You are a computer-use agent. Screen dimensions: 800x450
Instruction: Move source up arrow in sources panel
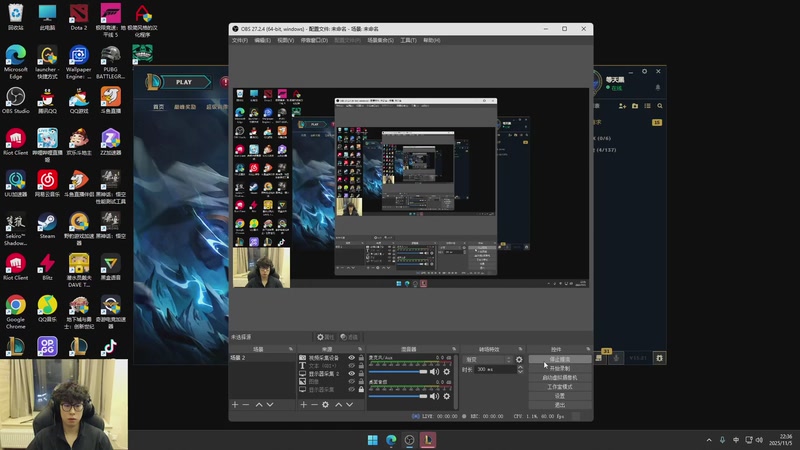tap(338, 405)
